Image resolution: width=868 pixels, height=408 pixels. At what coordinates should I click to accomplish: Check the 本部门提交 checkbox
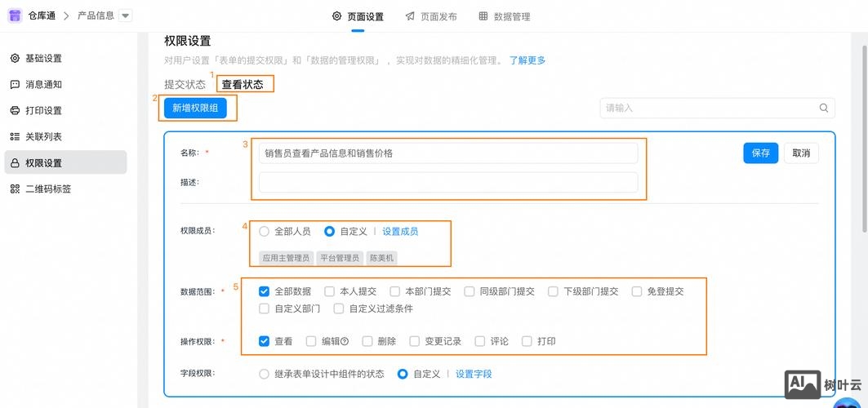click(394, 291)
